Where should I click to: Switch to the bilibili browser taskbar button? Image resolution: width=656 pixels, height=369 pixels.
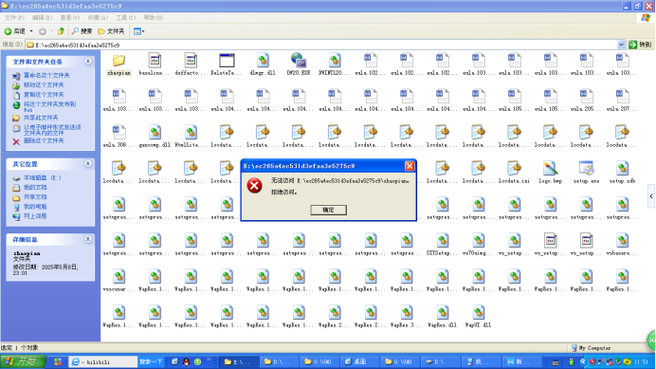[102, 362]
